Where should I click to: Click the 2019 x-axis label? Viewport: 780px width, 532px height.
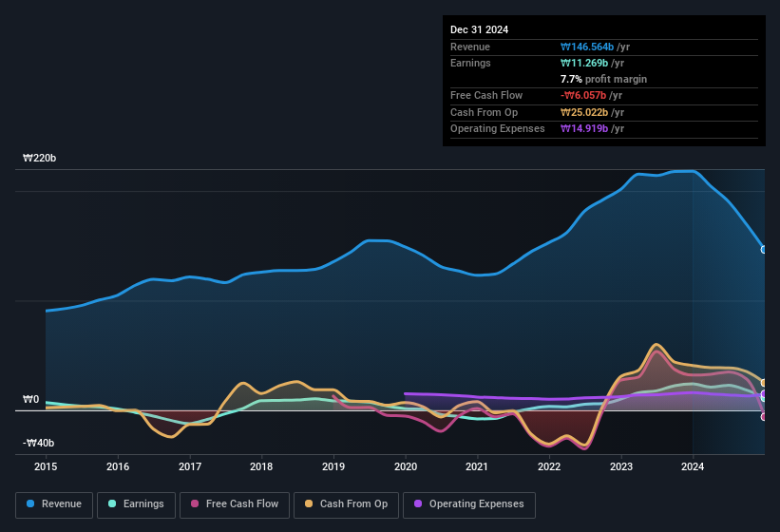[333, 466]
